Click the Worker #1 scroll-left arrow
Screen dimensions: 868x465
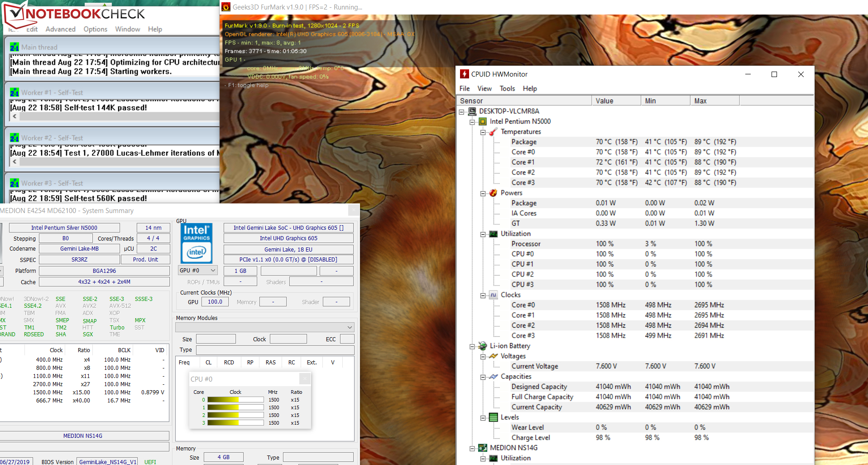click(14, 116)
